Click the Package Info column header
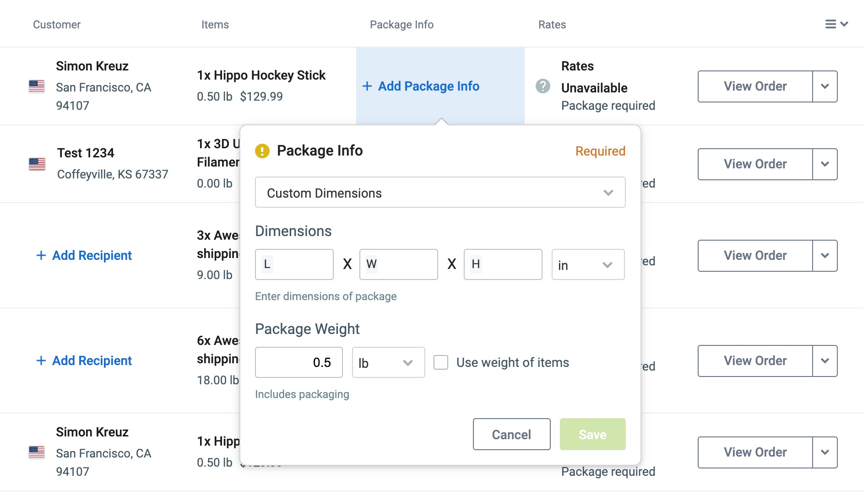The image size is (868, 495). point(401,25)
